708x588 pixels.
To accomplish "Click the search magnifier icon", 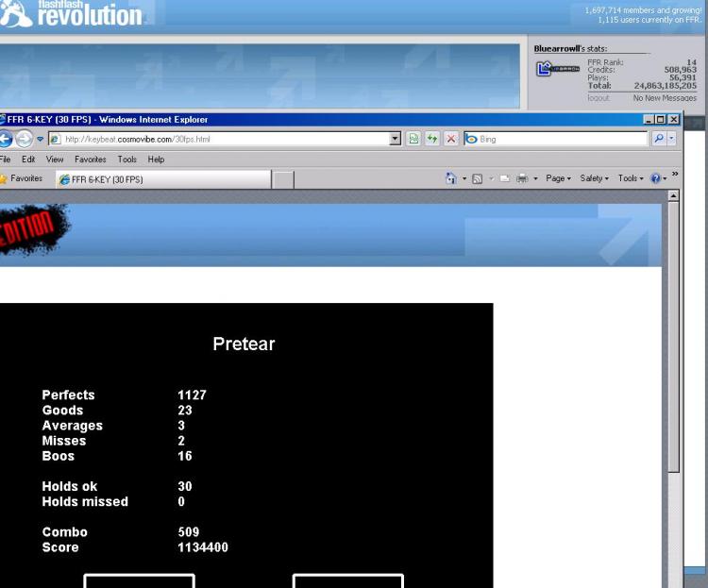I will coord(658,139).
